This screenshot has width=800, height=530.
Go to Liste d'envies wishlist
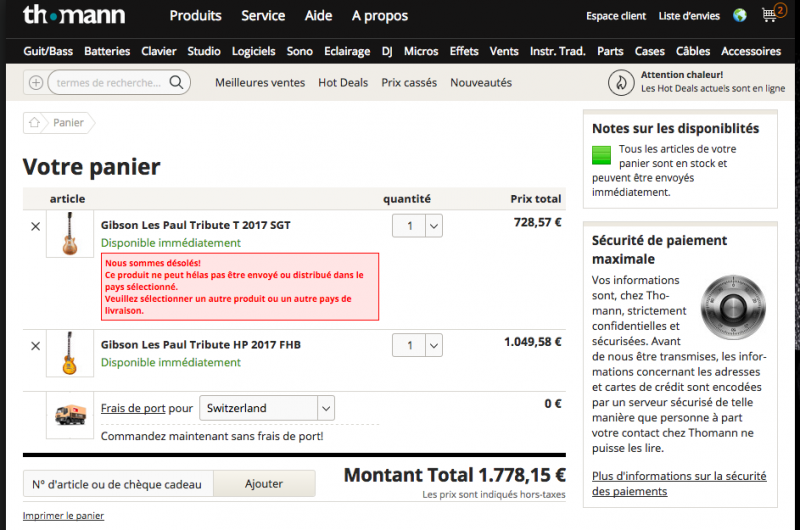coord(690,16)
